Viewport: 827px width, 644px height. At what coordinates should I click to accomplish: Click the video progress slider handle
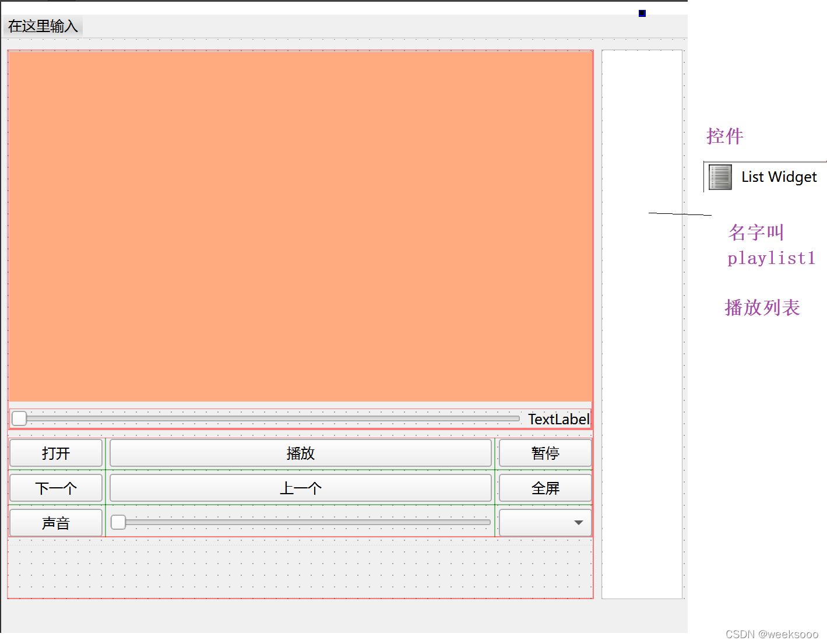pyautogui.click(x=19, y=418)
